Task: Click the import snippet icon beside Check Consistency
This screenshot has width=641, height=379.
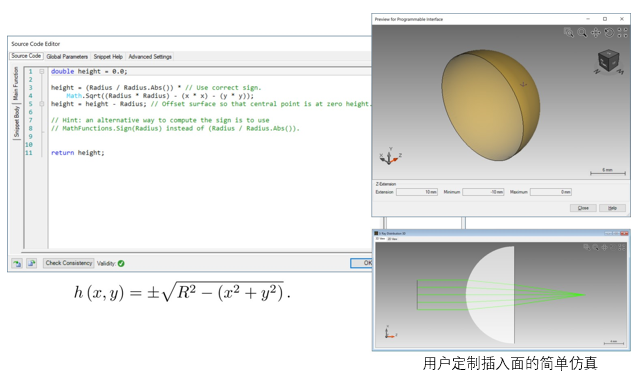Action: pos(17,263)
